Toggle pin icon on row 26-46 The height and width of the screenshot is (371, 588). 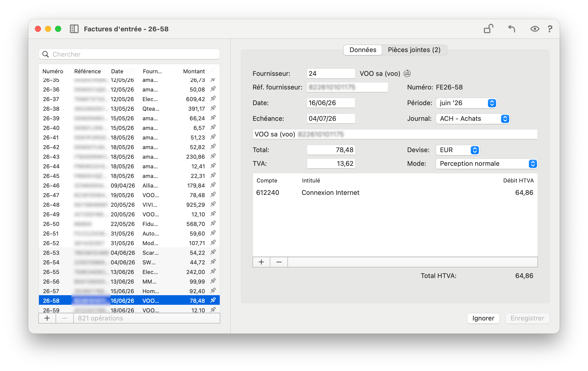(x=213, y=185)
